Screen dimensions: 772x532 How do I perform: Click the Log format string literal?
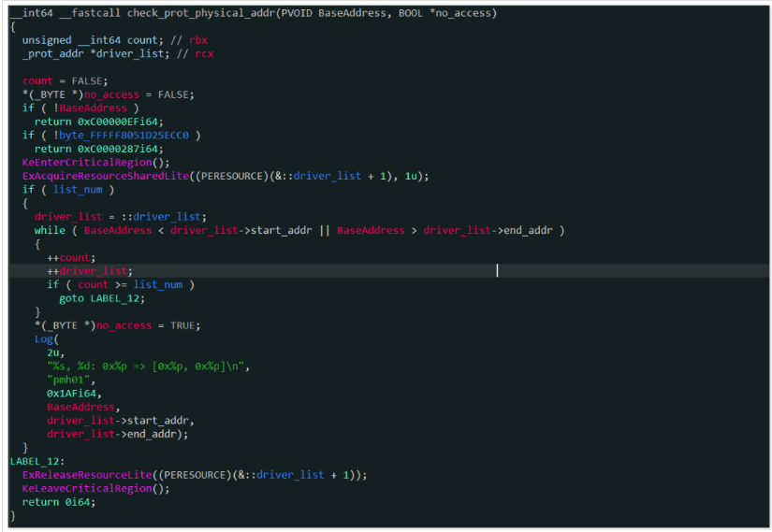click(149, 366)
